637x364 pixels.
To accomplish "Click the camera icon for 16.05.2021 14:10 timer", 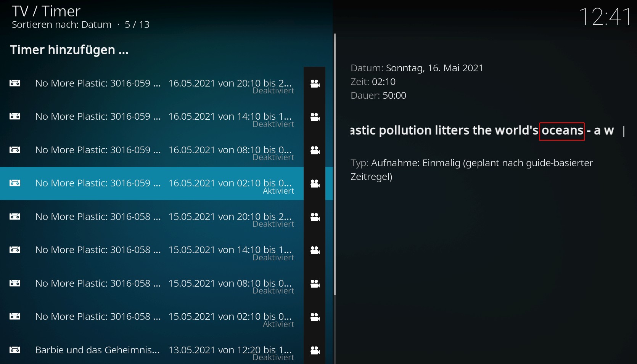I will click(x=315, y=117).
